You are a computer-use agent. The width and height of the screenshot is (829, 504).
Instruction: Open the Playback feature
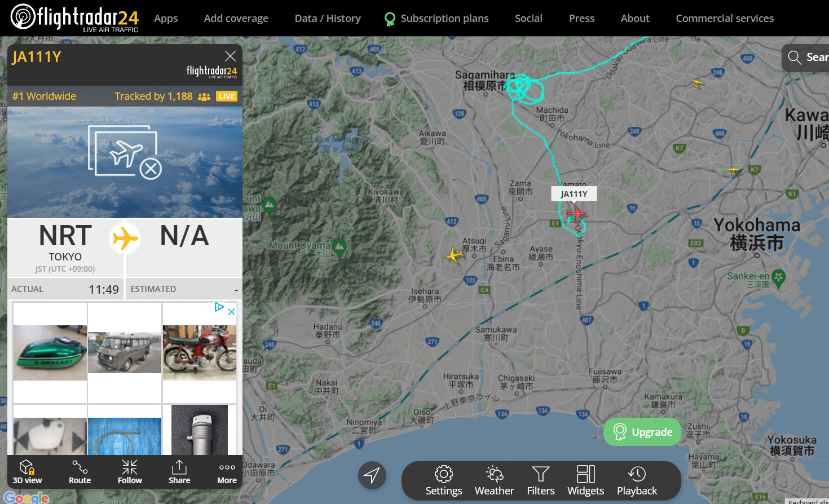coord(637,481)
